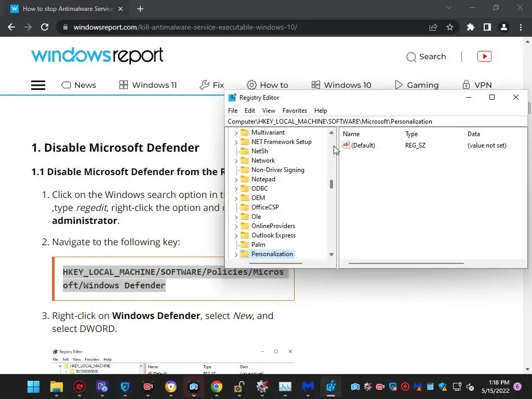Click the windowsreport site logo

tap(97, 56)
